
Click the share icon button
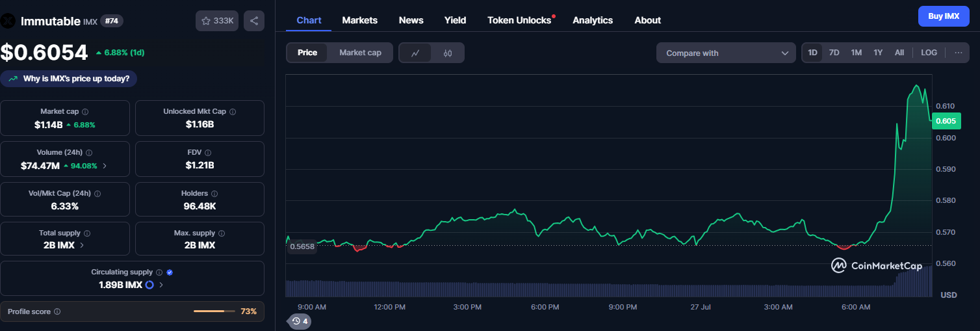[254, 21]
